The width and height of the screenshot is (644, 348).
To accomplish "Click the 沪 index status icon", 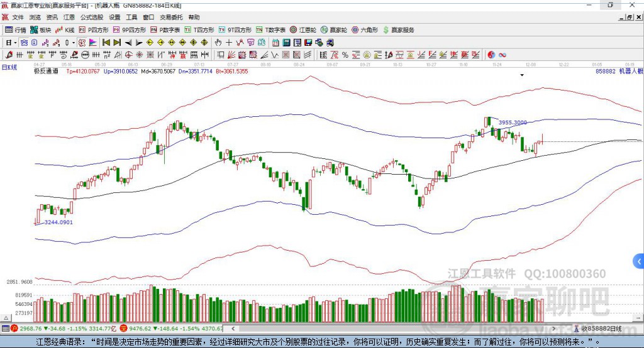I will point(14,329).
